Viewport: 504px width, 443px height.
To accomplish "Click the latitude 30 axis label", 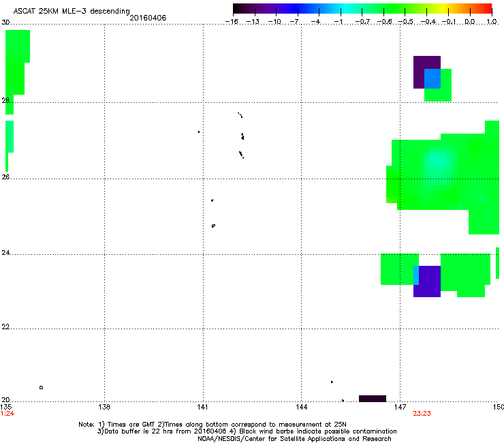I will [5, 22].
